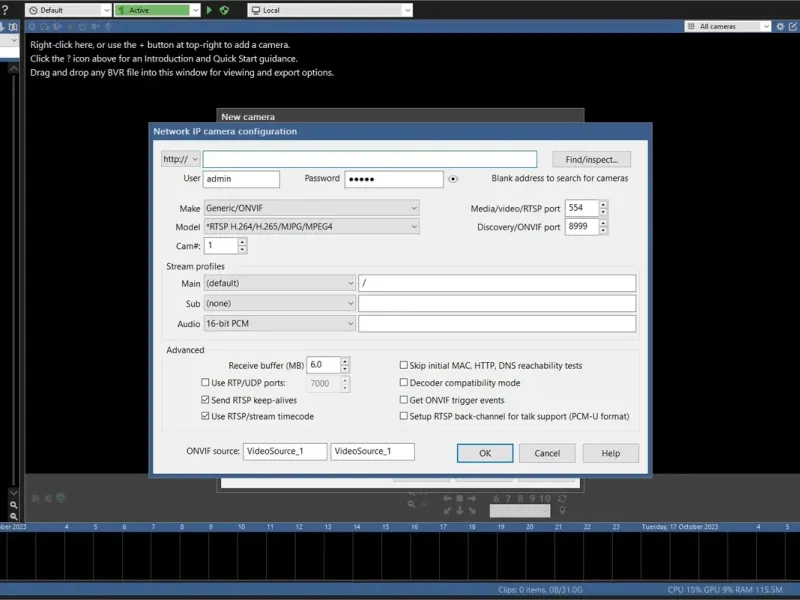This screenshot has width=800, height=600.
Task: Click the green play arrow icon
Action: coord(209,10)
